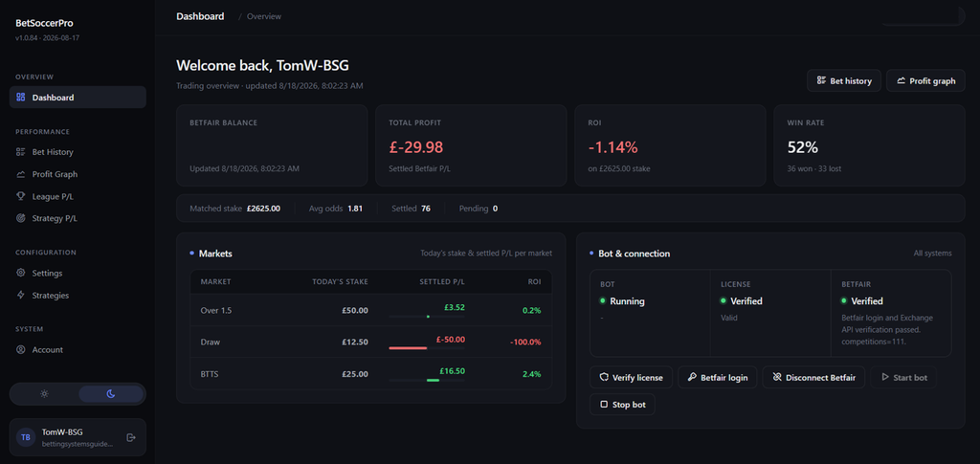Click the Strategy P/L target icon

21,218
